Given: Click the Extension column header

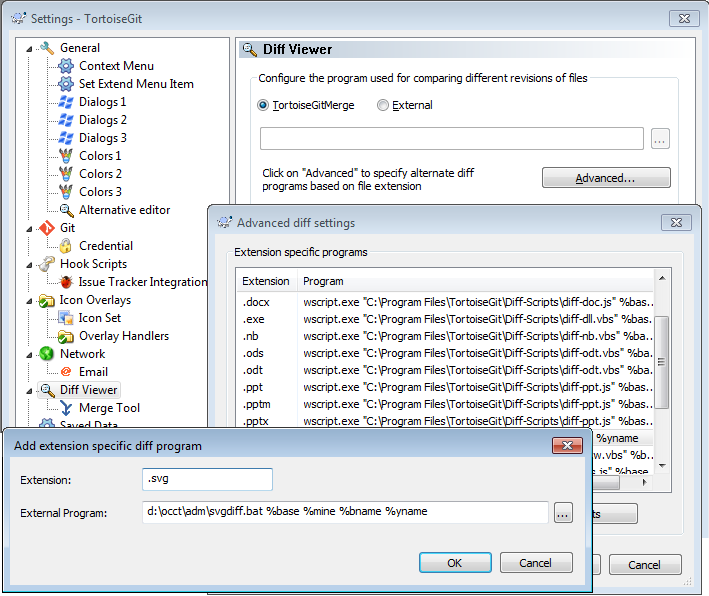Looking at the screenshot, I should tap(267, 281).
